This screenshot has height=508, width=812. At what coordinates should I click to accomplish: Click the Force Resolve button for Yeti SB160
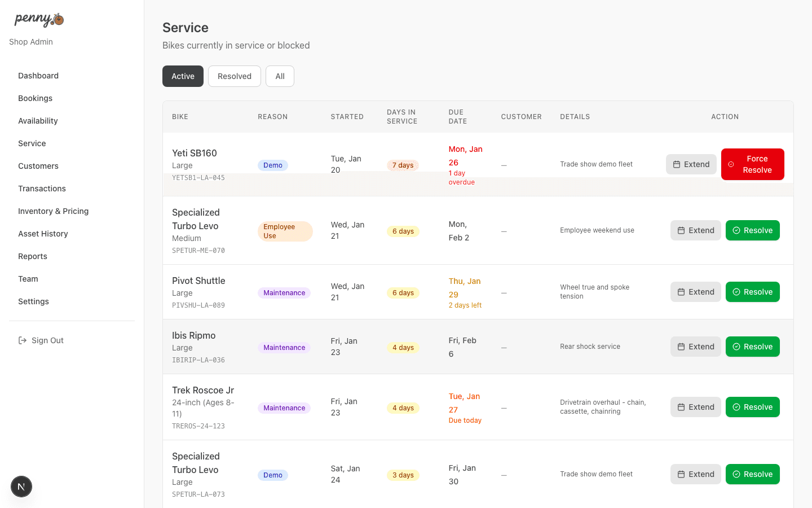tap(752, 164)
